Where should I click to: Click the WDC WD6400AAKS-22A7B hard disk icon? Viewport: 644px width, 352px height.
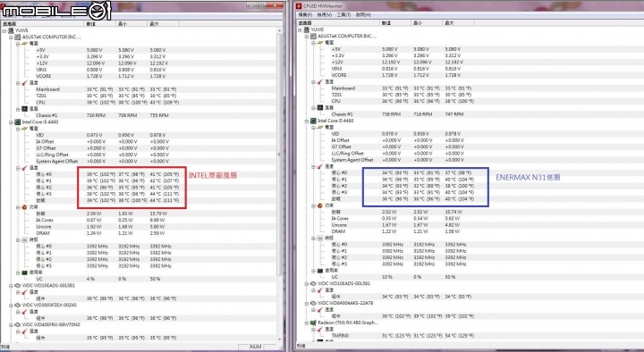[313, 303]
